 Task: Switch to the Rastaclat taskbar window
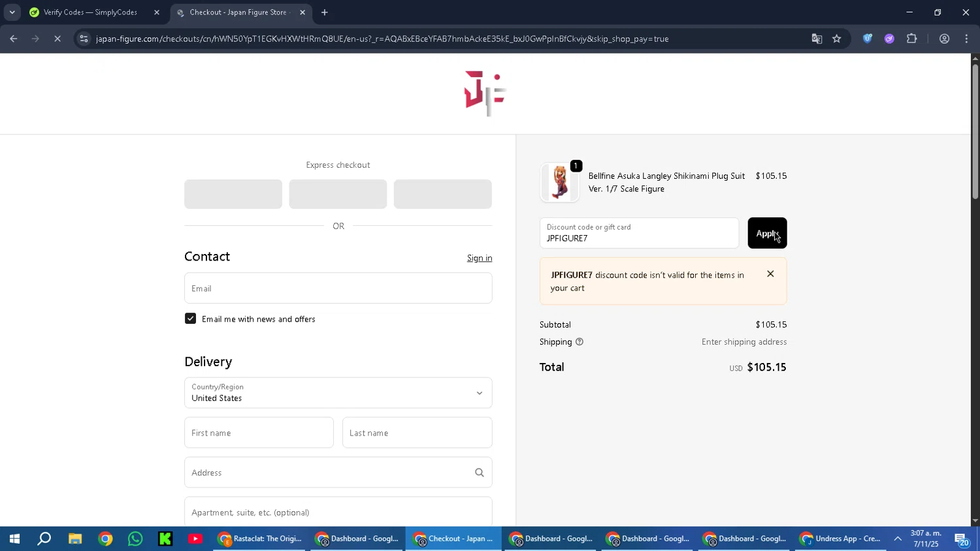click(x=261, y=539)
